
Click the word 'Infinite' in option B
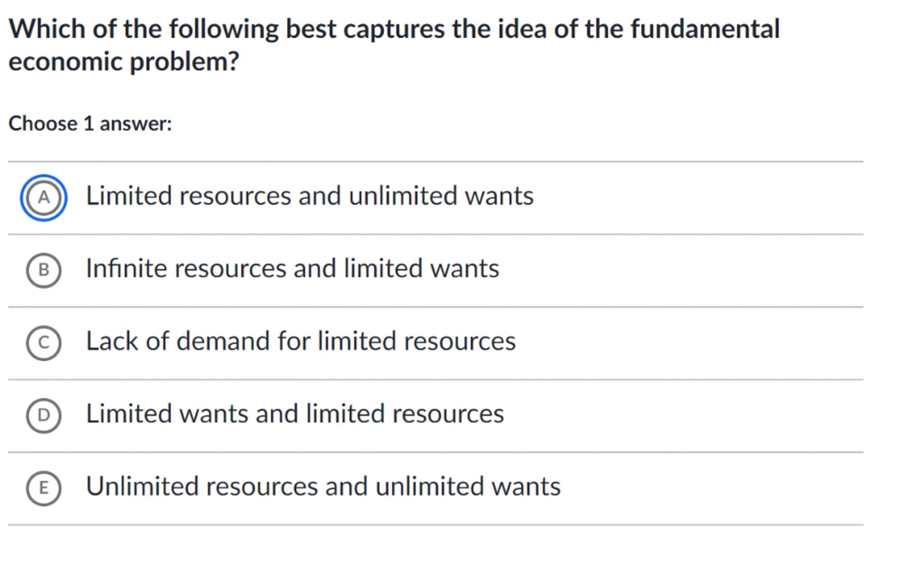(x=126, y=269)
